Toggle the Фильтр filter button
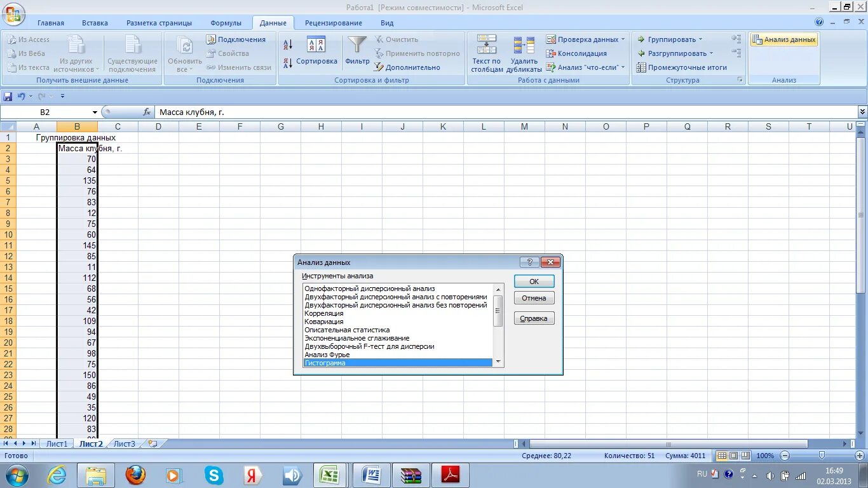 (357, 52)
